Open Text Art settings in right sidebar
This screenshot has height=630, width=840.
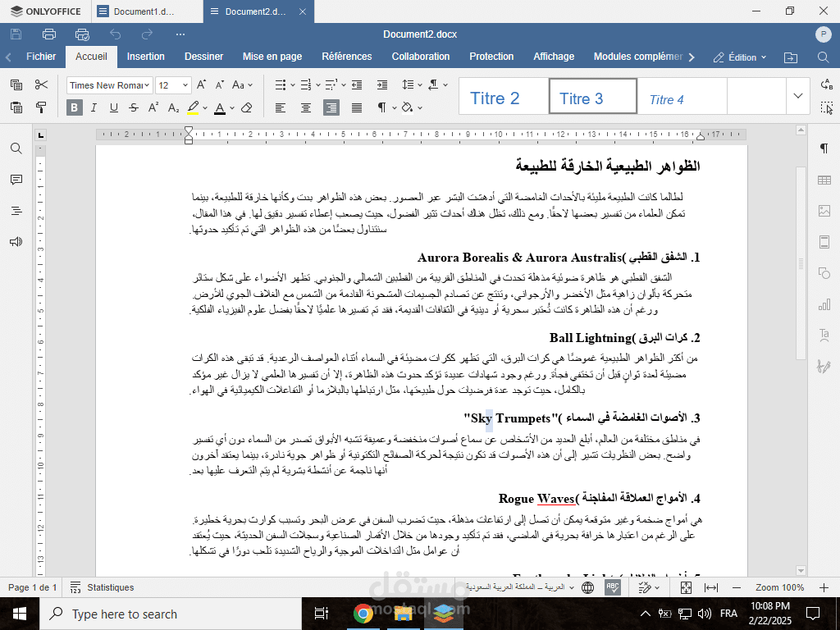(824, 336)
